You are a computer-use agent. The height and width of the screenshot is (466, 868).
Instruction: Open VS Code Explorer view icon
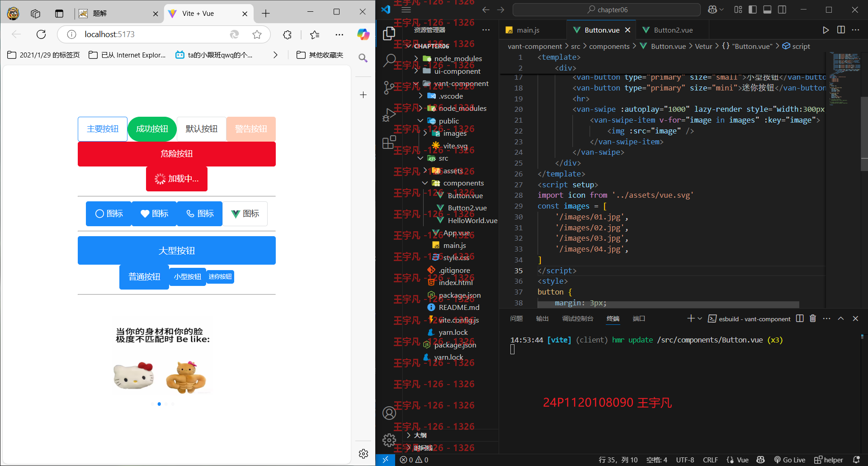pos(389,33)
